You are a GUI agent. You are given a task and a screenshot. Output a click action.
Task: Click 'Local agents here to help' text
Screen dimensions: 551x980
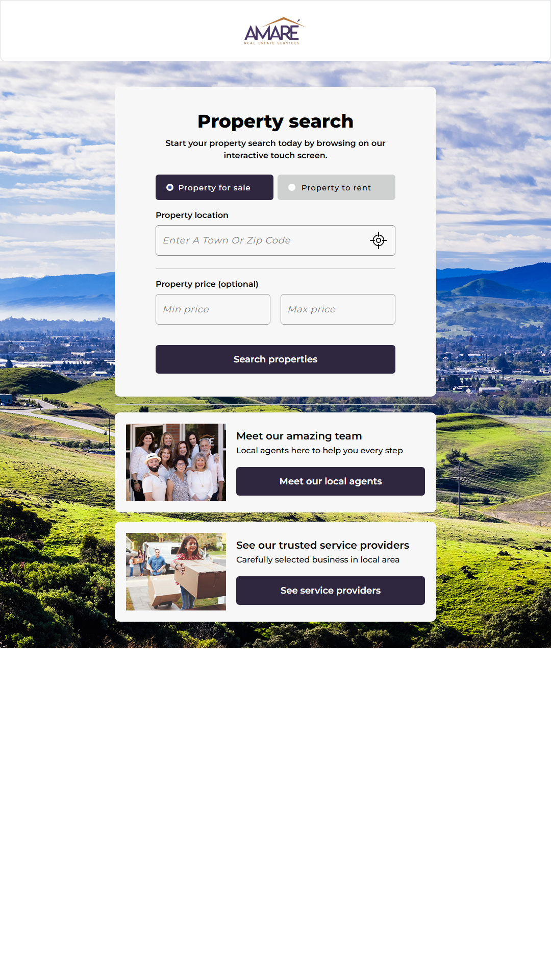coord(319,451)
